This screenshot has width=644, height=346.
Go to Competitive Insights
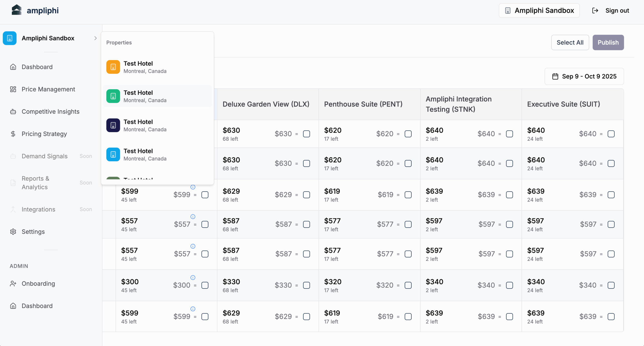click(x=50, y=112)
